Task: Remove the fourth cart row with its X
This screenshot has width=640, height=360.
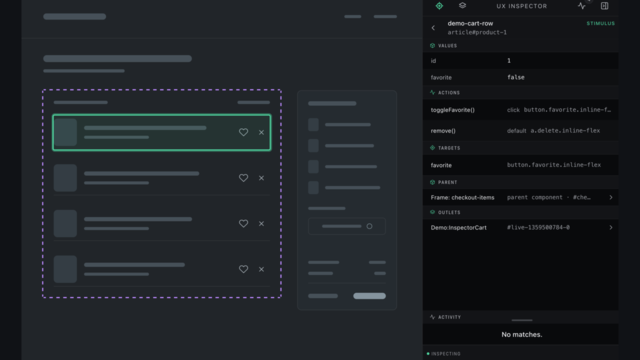Action: point(261,269)
